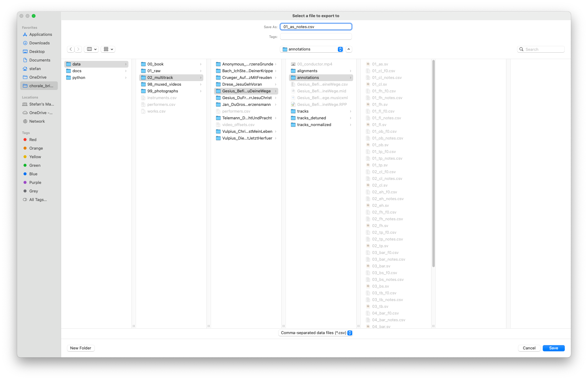Open the tracks_detuned folder
The width and height of the screenshot is (588, 380).
tap(311, 118)
